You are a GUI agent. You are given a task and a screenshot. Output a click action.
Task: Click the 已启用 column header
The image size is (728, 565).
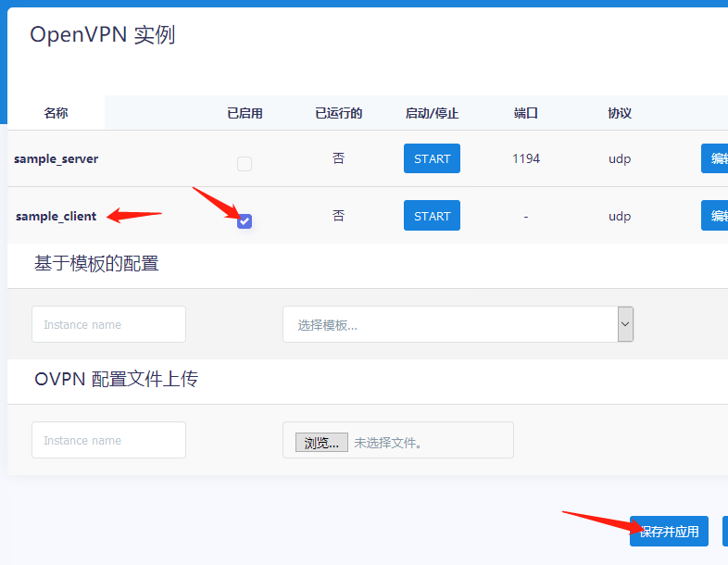click(x=245, y=113)
